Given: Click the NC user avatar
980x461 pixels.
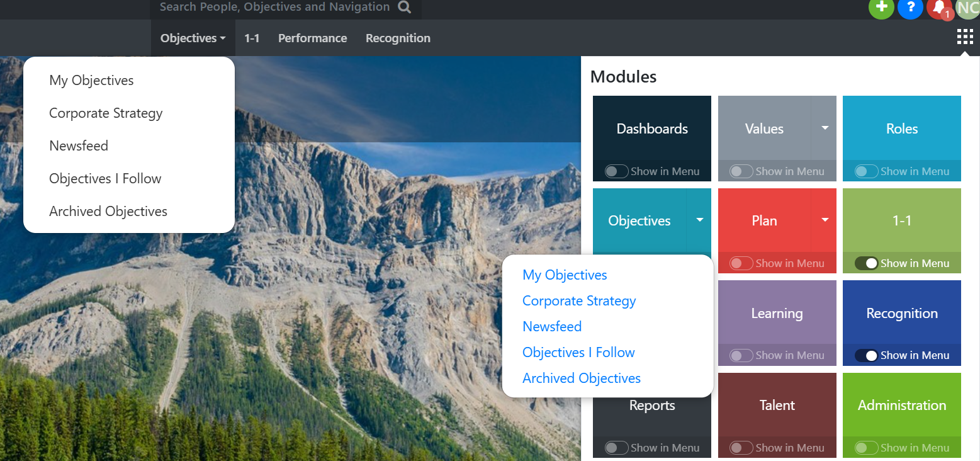Looking at the screenshot, I should [967, 7].
